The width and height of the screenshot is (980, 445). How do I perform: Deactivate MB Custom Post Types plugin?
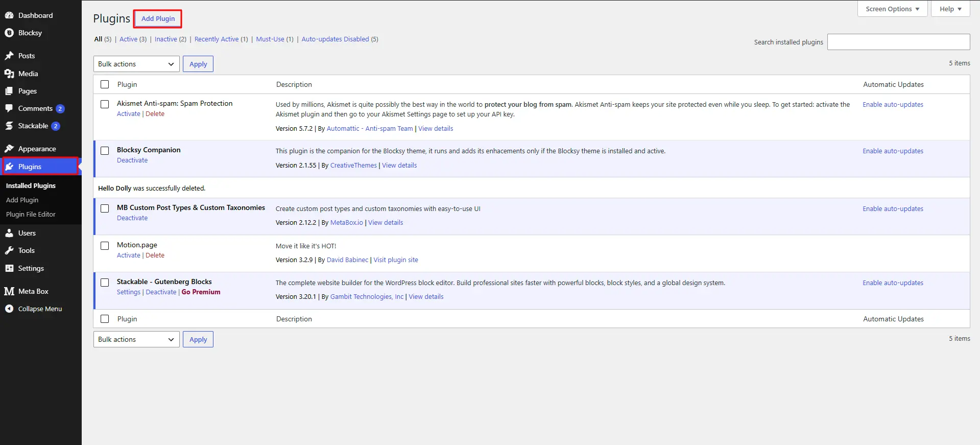point(132,218)
